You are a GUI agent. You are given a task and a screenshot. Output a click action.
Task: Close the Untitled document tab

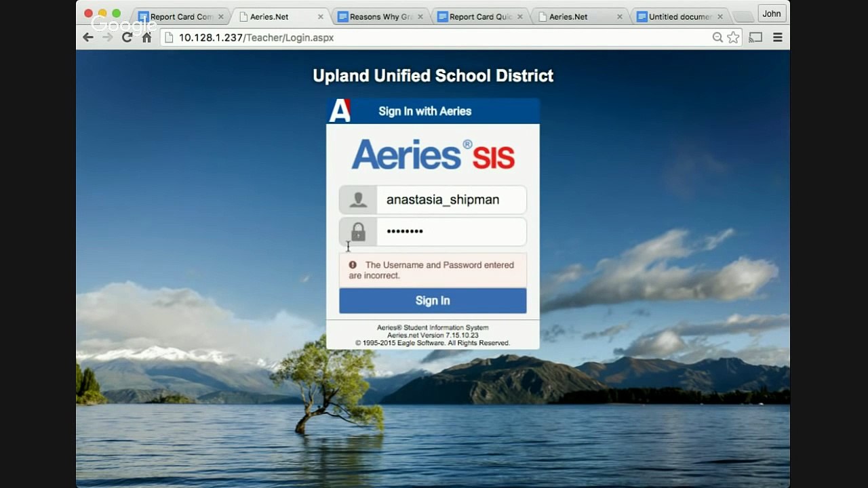tap(720, 17)
